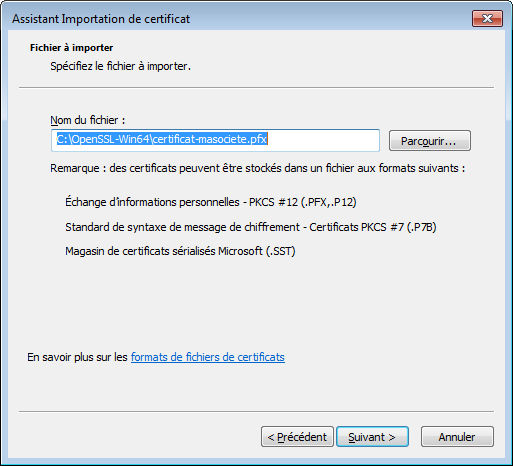Click the Fichier à importer heading
The image size is (513, 466).
click(71, 48)
